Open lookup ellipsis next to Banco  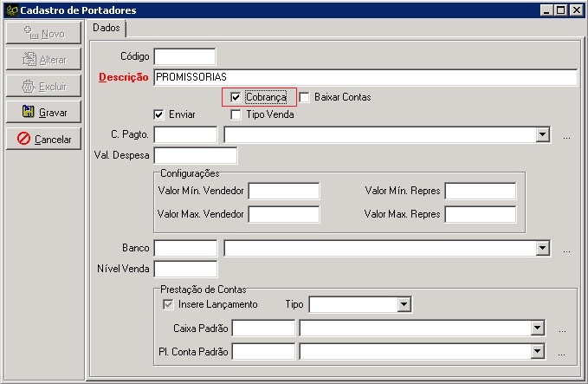pos(566,249)
